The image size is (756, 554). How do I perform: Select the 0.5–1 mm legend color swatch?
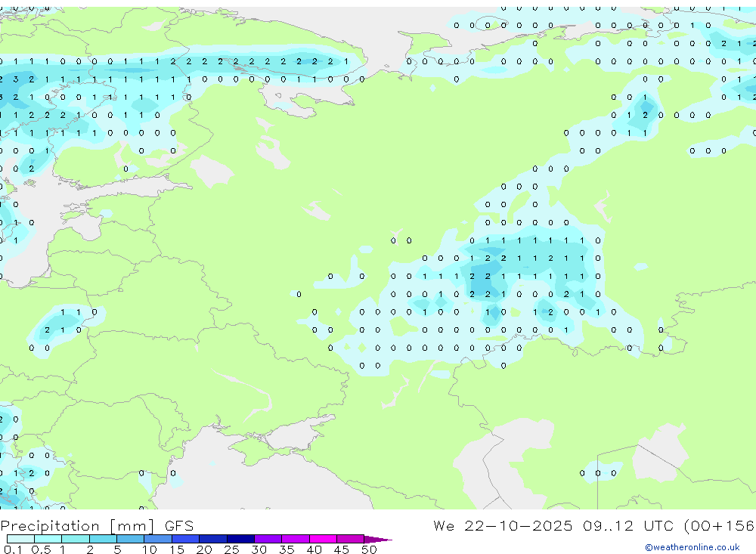tap(48, 539)
